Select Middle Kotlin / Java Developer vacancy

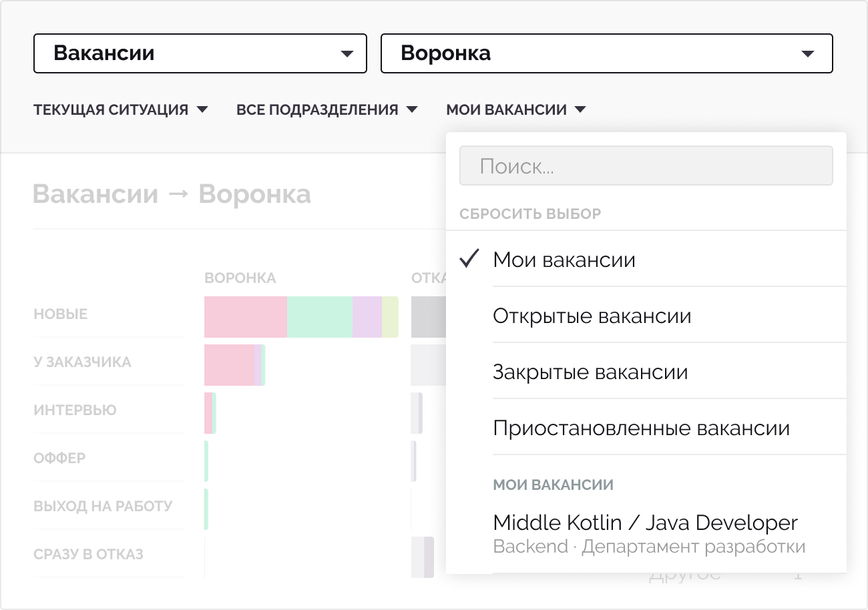point(645,533)
